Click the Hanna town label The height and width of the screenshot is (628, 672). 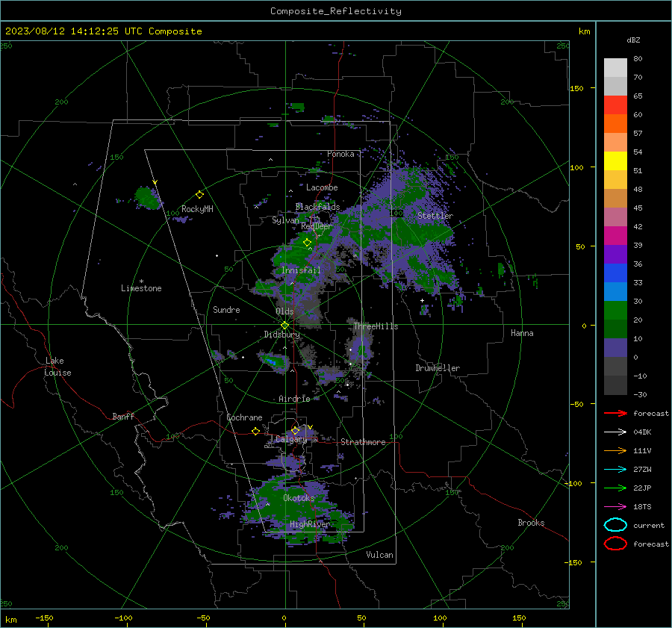pyautogui.click(x=522, y=333)
